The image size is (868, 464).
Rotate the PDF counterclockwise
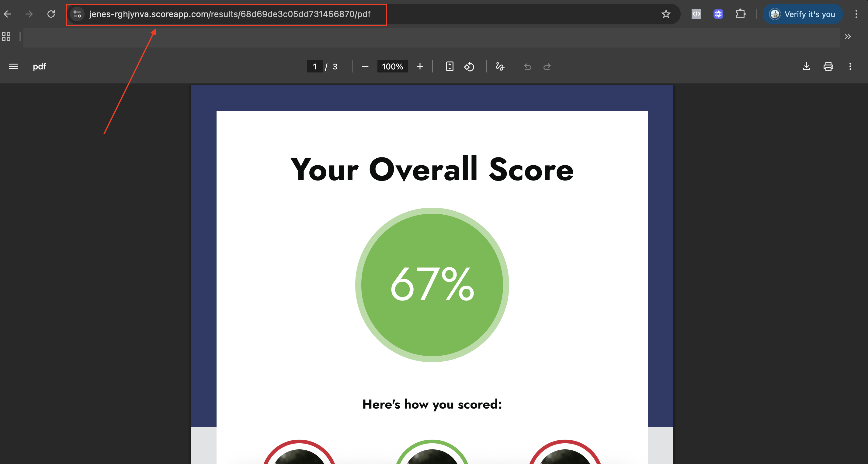tap(469, 67)
